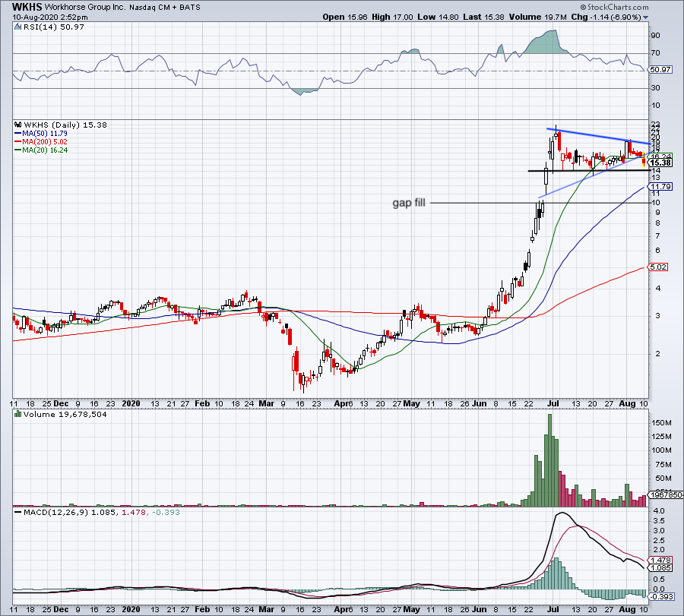Screen dimensions: 684x616
Task: Click the 90 level on RSI axis
Action: (x=655, y=36)
